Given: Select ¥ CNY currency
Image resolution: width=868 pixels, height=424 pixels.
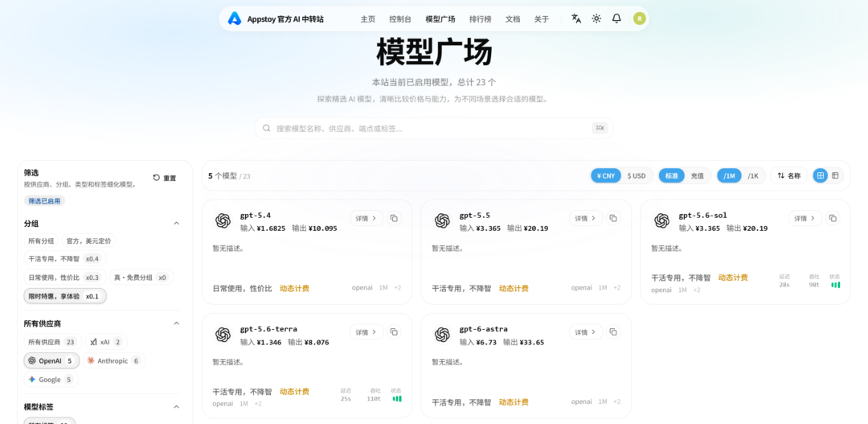Looking at the screenshot, I should (x=606, y=175).
